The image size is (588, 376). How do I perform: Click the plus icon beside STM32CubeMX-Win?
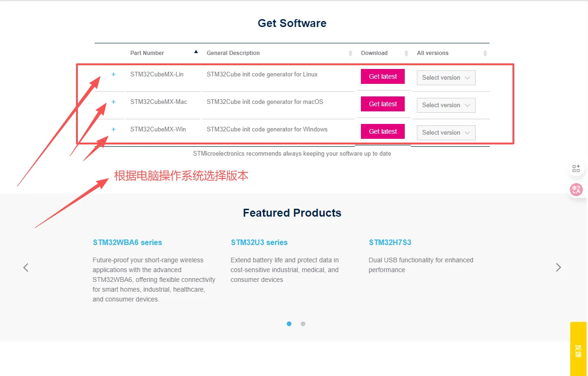click(113, 129)
